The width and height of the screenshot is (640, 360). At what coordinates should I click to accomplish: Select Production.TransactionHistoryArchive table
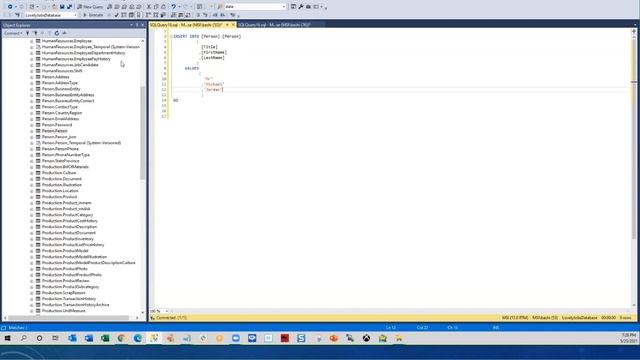(76, 305)
